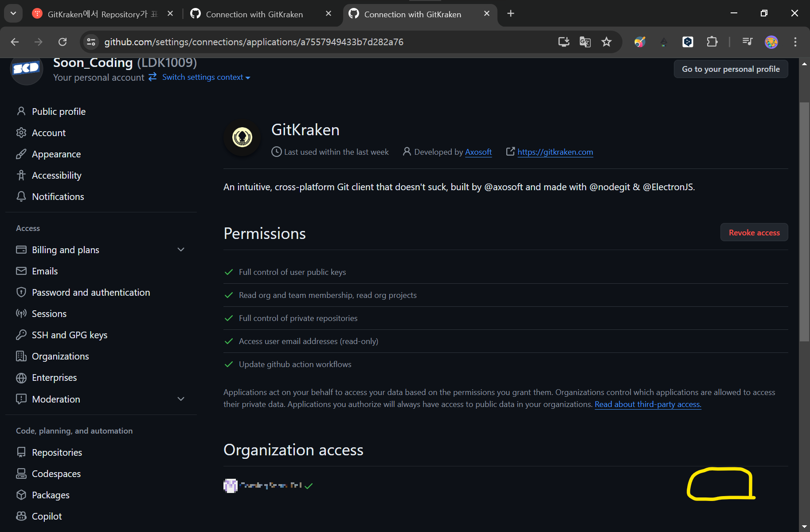Viewport: 810px width, 532px height.
Task: Read about third-party access link
Action: (x=648, y=404)
